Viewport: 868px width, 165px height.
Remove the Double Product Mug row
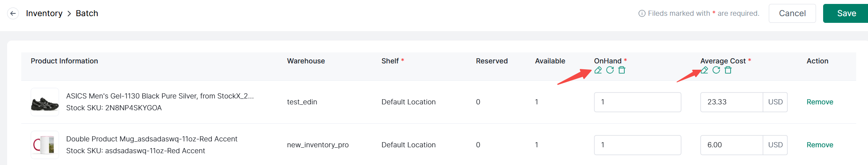click(x=820, y=145)
